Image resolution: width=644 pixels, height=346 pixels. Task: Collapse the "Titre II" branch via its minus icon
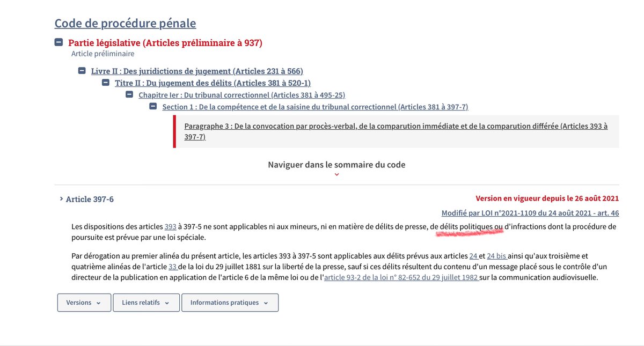[105, 83]
